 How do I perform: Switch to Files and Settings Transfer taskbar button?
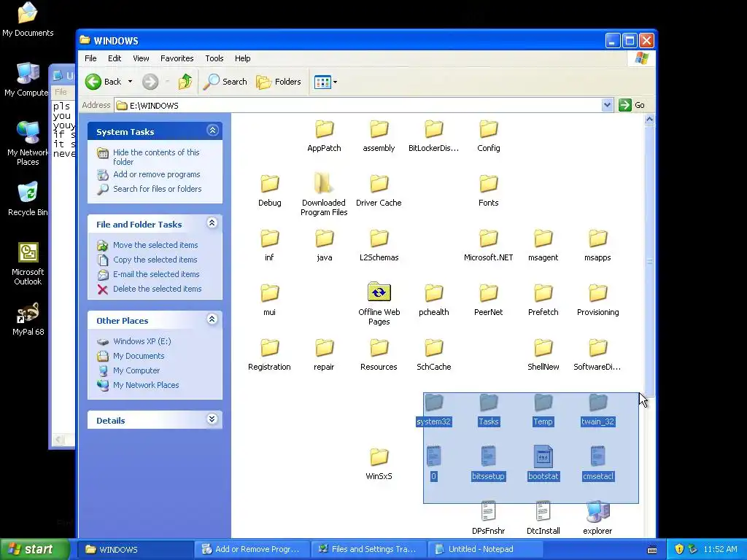[x=368, y=549]
